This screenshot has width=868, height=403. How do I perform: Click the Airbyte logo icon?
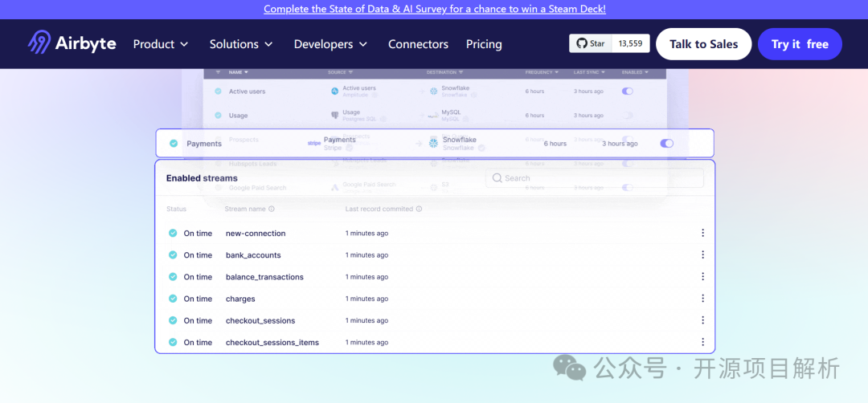[39, 43]
